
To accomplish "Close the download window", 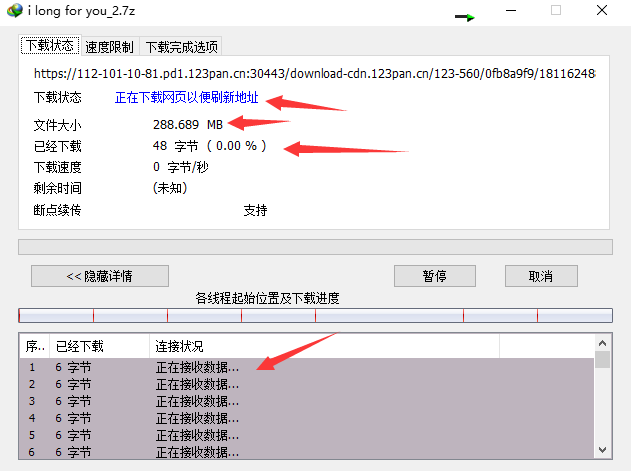I will tap(602, 10).
